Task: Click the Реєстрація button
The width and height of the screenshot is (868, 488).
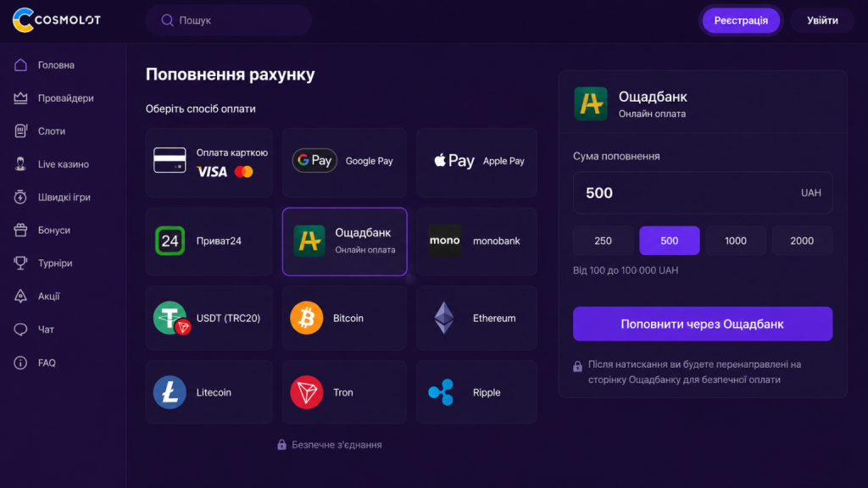Action: pyautogui.click(x=741, y=20)
